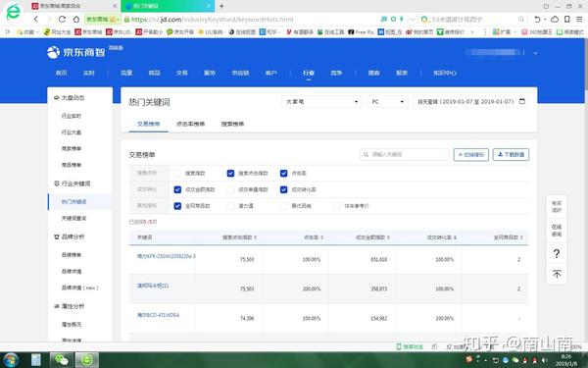Switch to the 交易榜单 tab
Image resolution: width=588 pixels, height=368 pixels.
tap(149, 124)
